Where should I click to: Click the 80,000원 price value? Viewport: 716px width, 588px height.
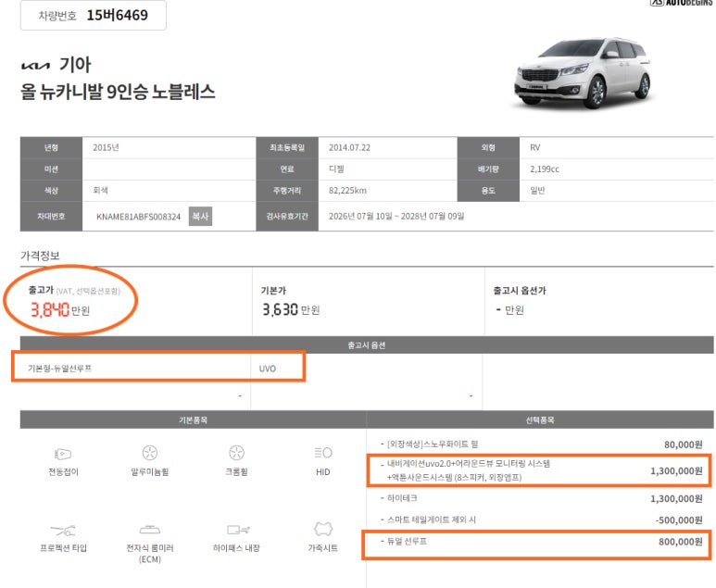click(x=684, y=444)
